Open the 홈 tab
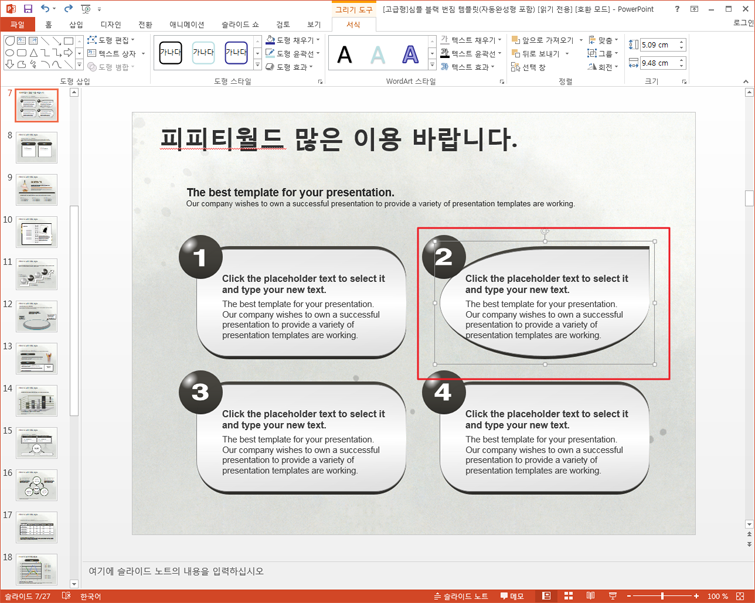This screenshot has height=603, width=755. point(48,24)
